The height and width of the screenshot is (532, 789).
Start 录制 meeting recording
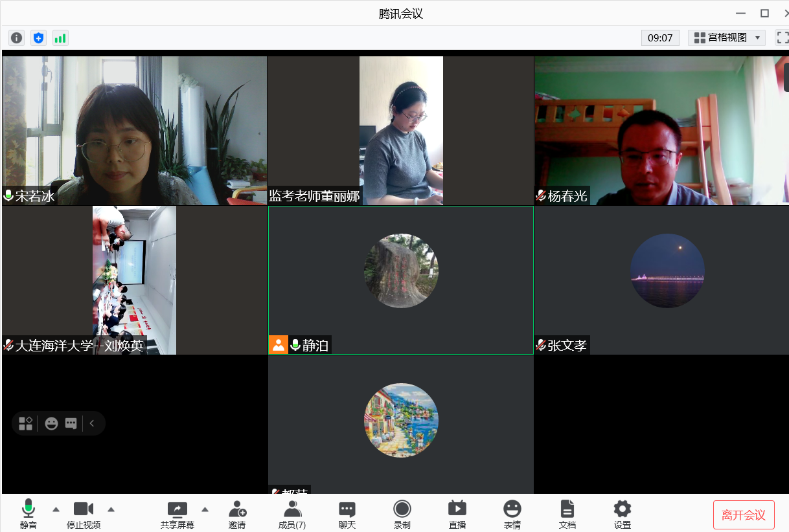click(x=402, y=515)
